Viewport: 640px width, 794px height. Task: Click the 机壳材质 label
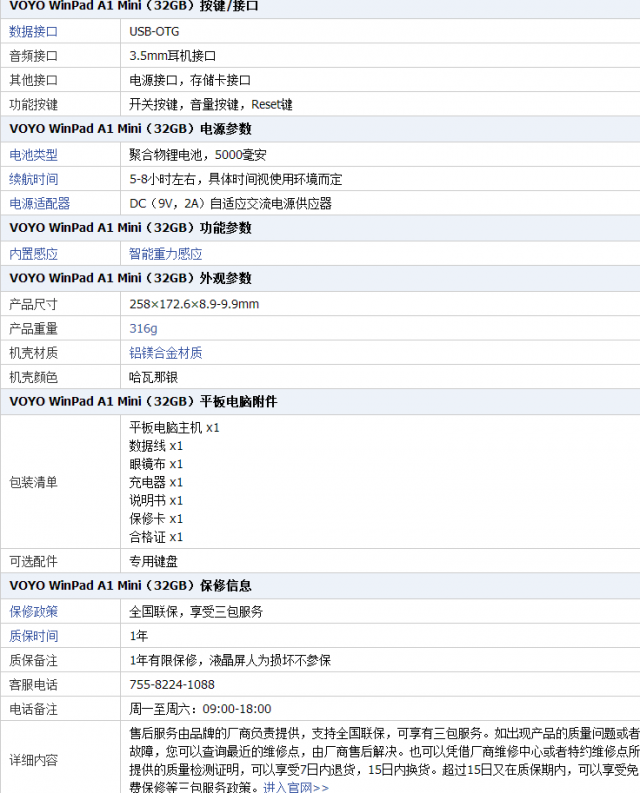tap(33, 353)
